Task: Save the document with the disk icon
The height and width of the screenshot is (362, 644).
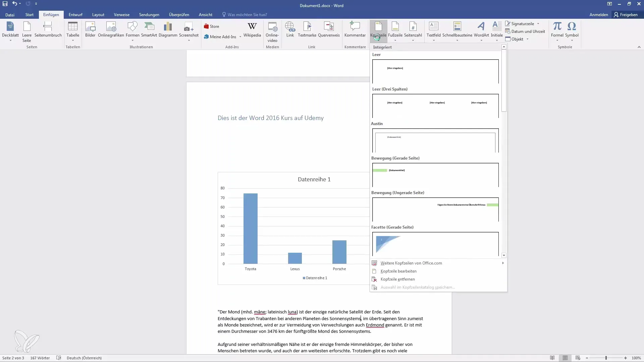Action: (x=5, y=4)
